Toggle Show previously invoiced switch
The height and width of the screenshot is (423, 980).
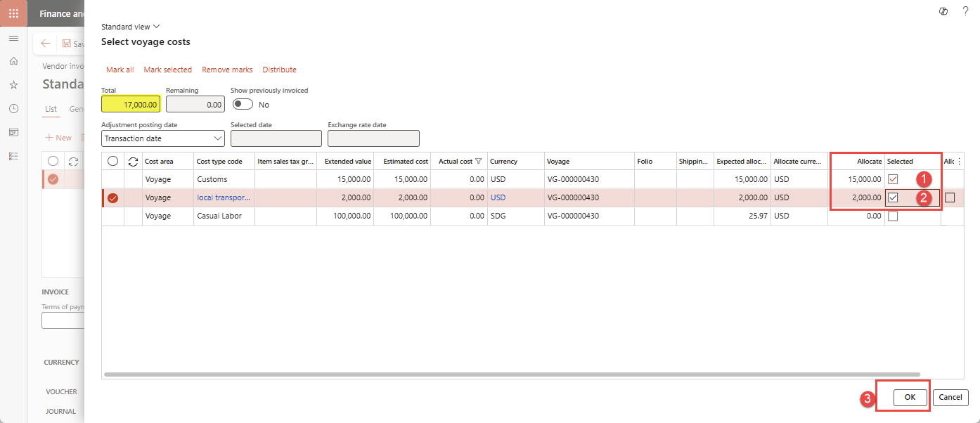point(243,104)
